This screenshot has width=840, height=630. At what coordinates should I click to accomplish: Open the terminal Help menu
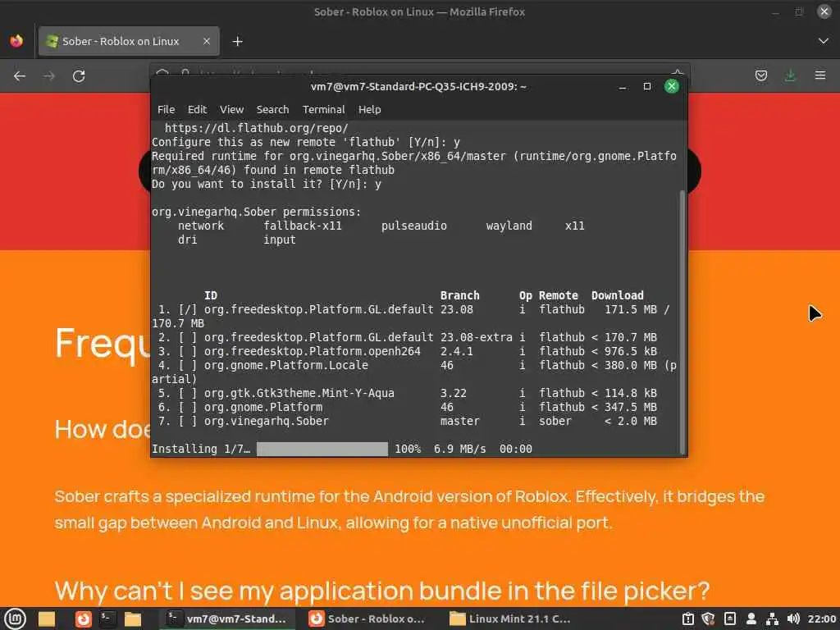(x=370, y=109)
